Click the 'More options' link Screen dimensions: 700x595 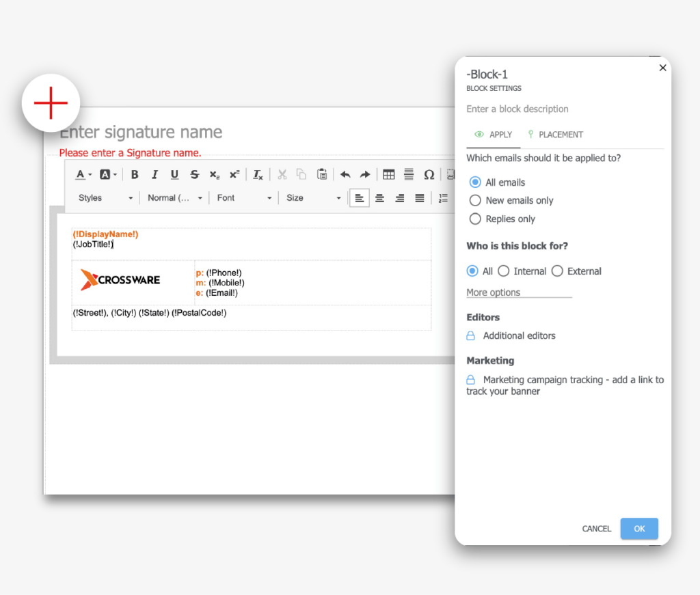point(494,292)
